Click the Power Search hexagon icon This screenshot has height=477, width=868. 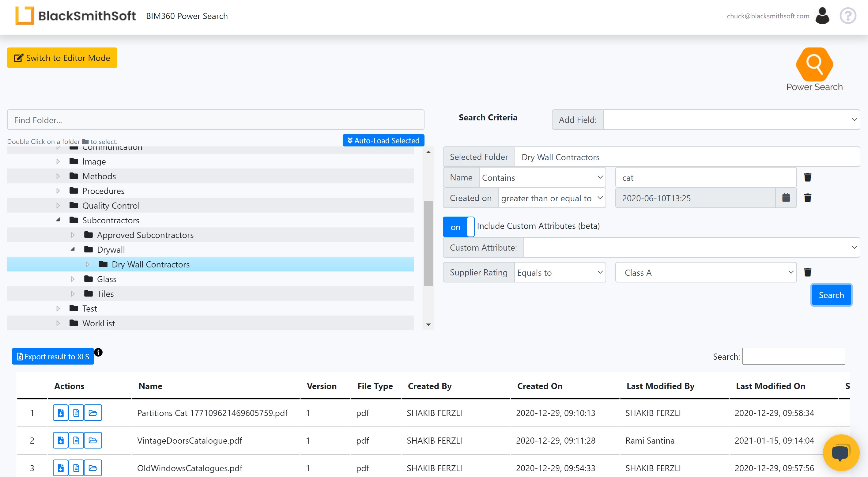coord(814,64)
